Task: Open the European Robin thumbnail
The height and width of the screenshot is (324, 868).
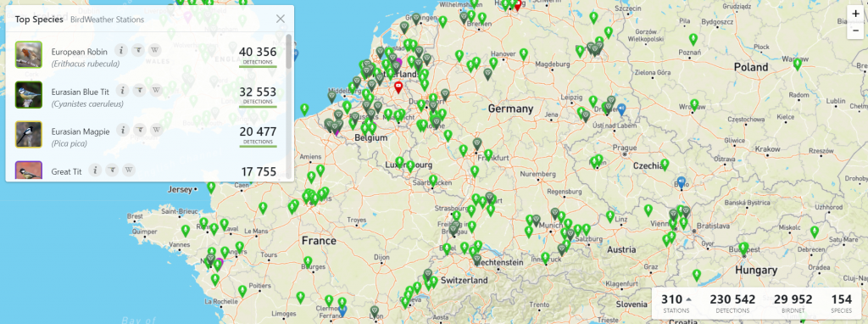Action: pos(29,54)
